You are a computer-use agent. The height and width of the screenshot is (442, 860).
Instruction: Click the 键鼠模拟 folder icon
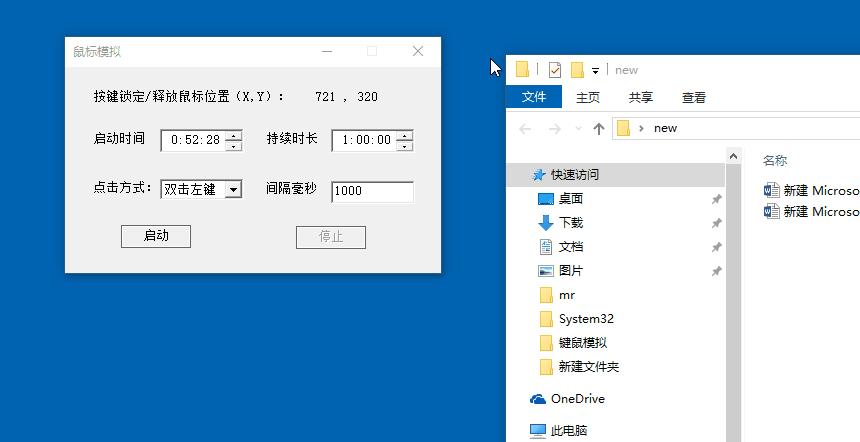coord(546,343)
